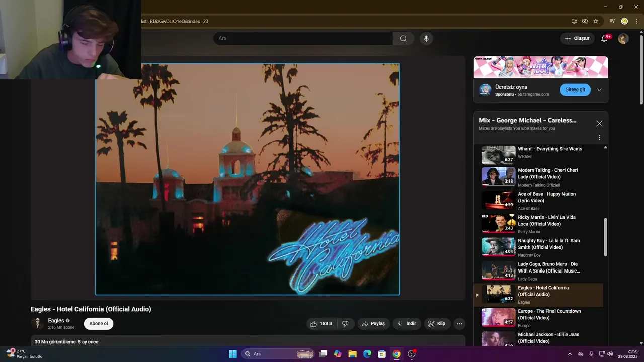This screenshot has width=644, height=362.
Task: Click the Hotel California video player
Action: pyautogui.click(x=248, y=179)
